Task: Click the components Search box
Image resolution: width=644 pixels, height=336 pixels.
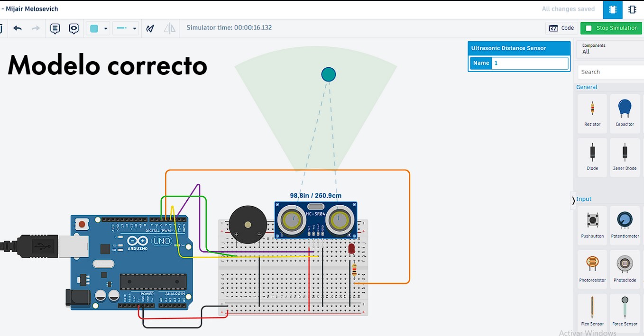Action: click(611, 72)
